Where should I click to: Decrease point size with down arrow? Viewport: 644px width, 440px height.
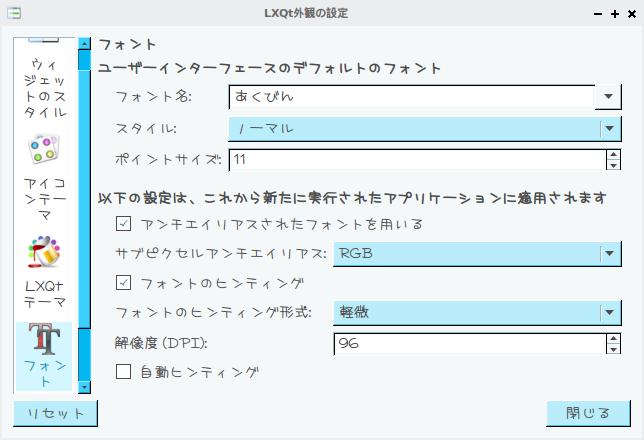613,165
